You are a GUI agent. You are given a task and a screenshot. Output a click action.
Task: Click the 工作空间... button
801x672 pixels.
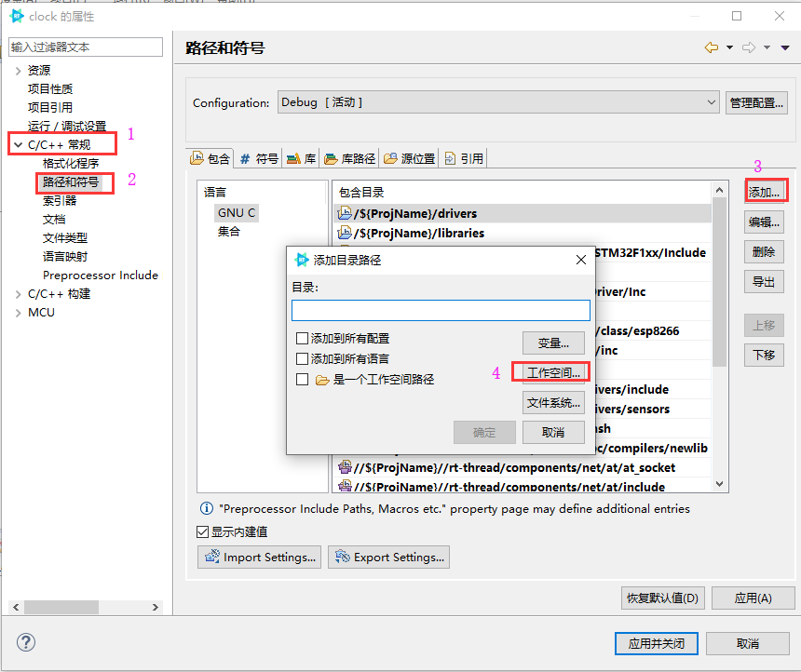coord(553,373)
